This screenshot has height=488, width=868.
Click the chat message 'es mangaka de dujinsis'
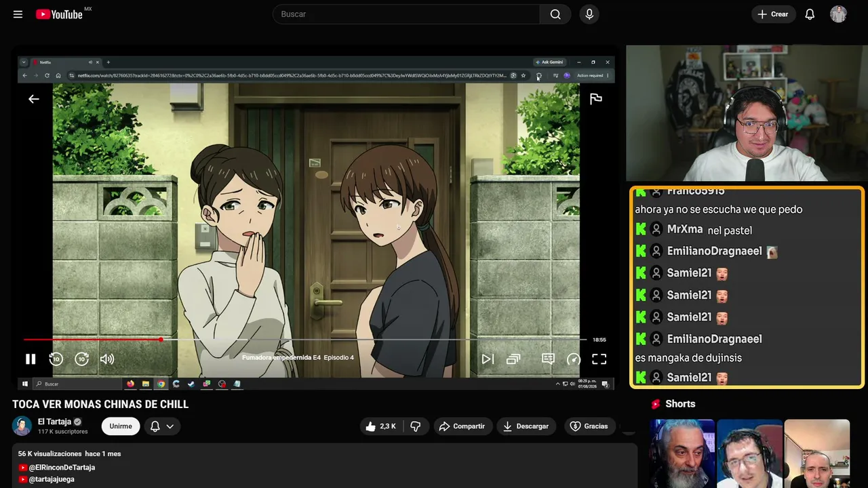[x=688, y=358]
